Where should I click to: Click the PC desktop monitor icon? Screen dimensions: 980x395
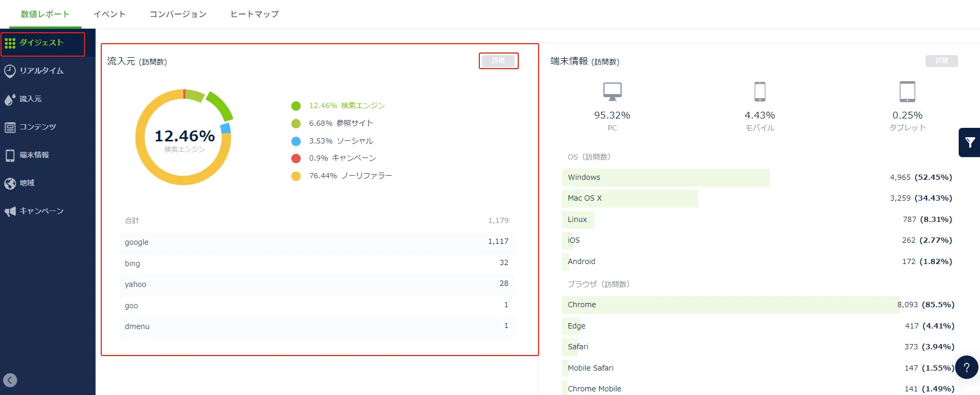[x=612, y=91]
